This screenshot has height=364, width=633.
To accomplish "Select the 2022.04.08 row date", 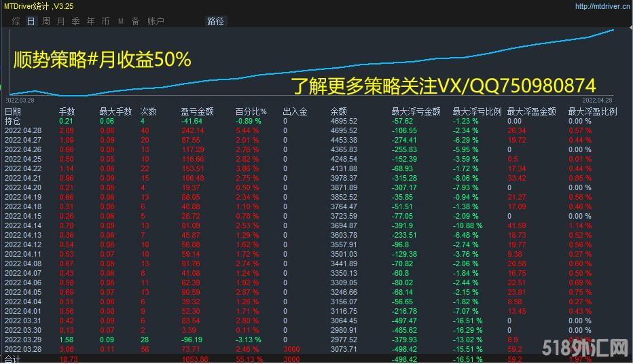I will click(x=23, y=263).
